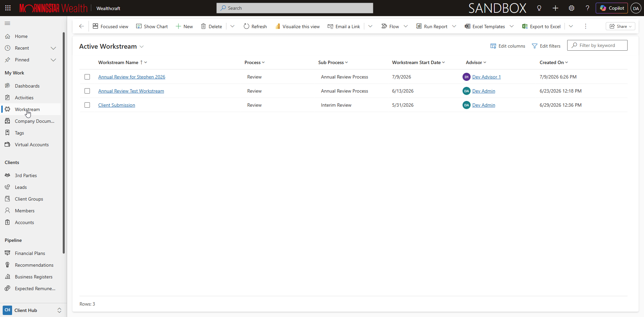Screen dimensions: 644x317
Task: Open the DA user account avatar
Action: tap(636, 8)
